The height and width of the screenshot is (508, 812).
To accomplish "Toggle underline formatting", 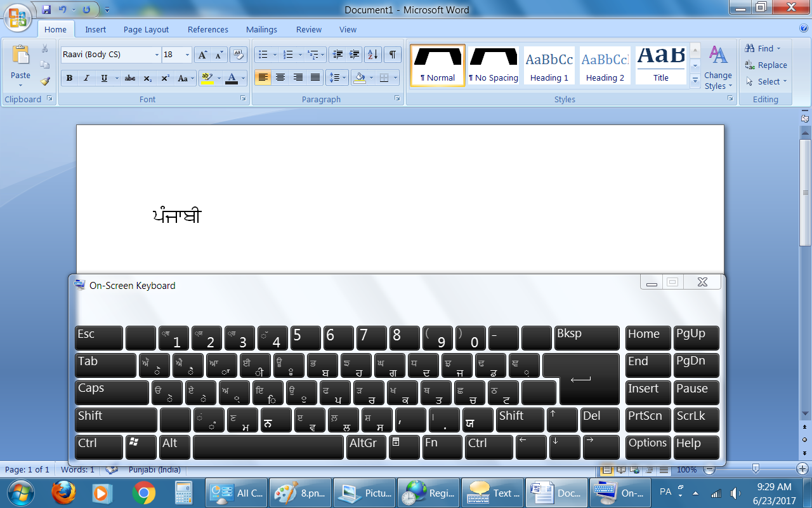I will point(101,78).
